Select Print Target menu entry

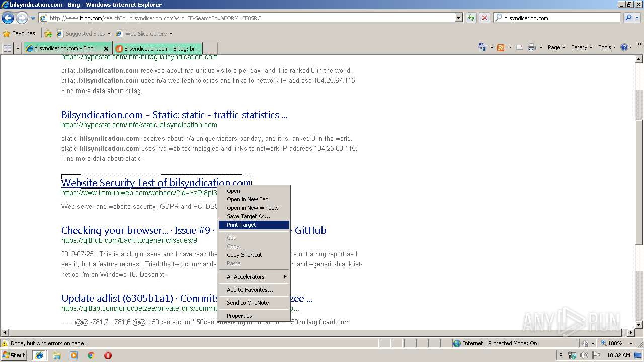tap(254, 225)
